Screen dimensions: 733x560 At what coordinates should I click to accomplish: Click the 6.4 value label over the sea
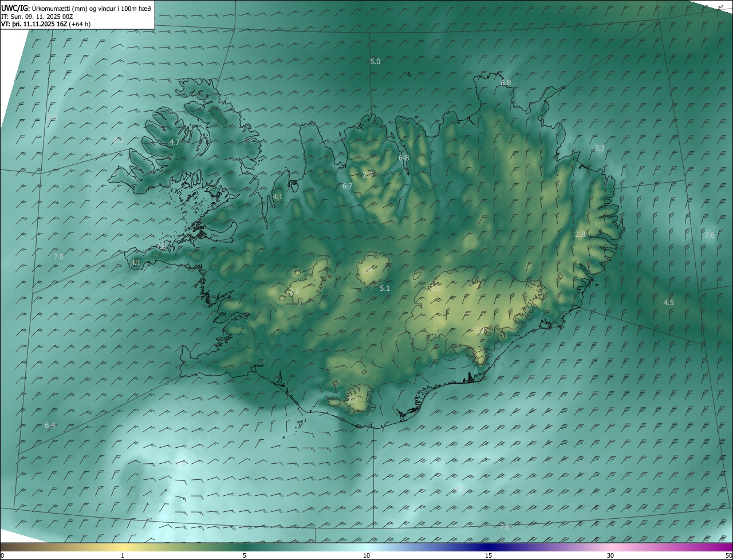50,425
